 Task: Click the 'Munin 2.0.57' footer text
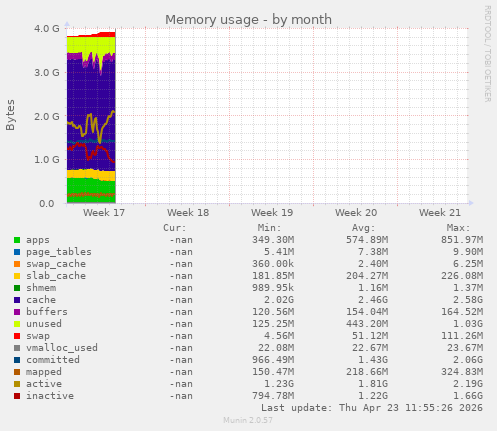(248, 420)
